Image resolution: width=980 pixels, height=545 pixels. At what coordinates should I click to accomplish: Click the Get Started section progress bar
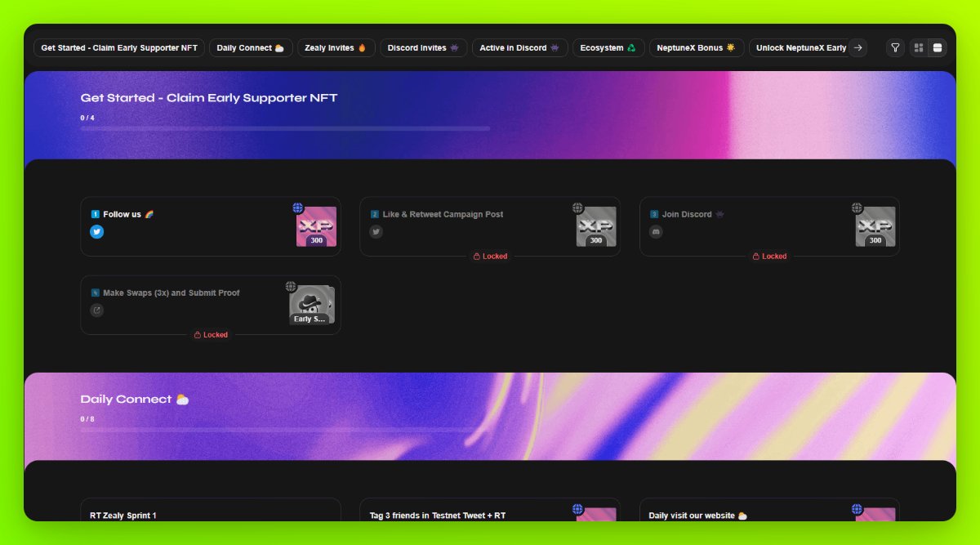point(285,128)
